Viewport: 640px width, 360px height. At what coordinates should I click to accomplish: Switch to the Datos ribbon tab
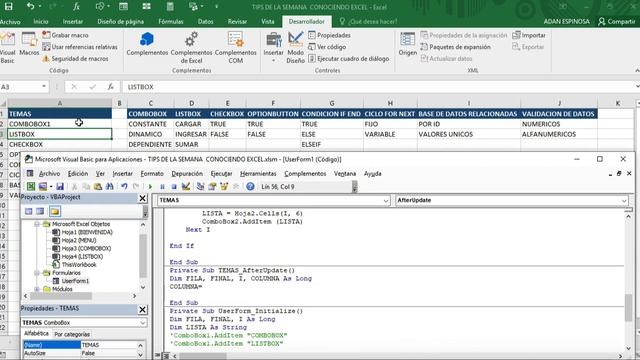205,21
